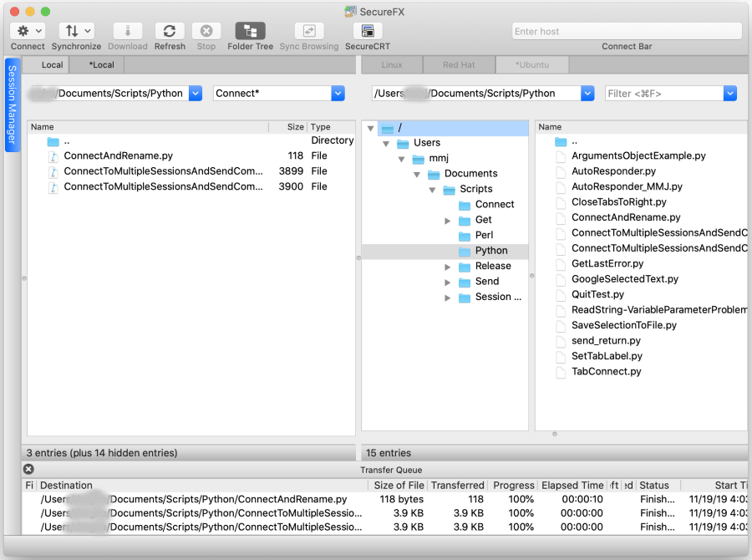Toggle the Folder Tree view
Image resolution: width=752 pixels, height=560 pixels.
(x=250, y=31)
